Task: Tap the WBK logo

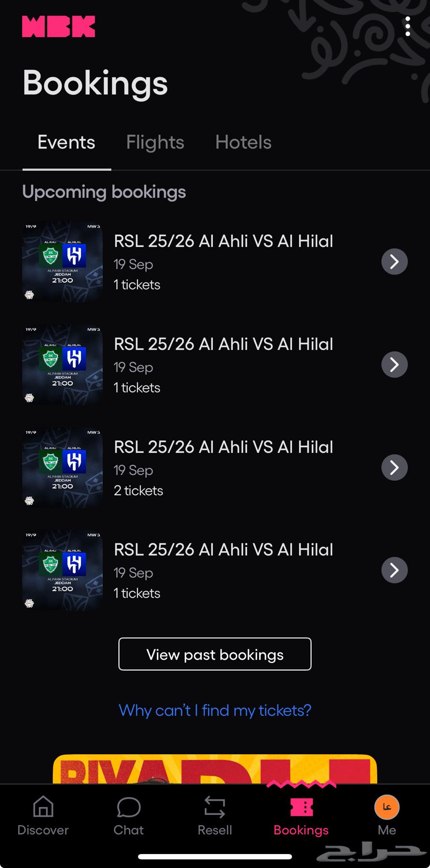Action: 58,27
